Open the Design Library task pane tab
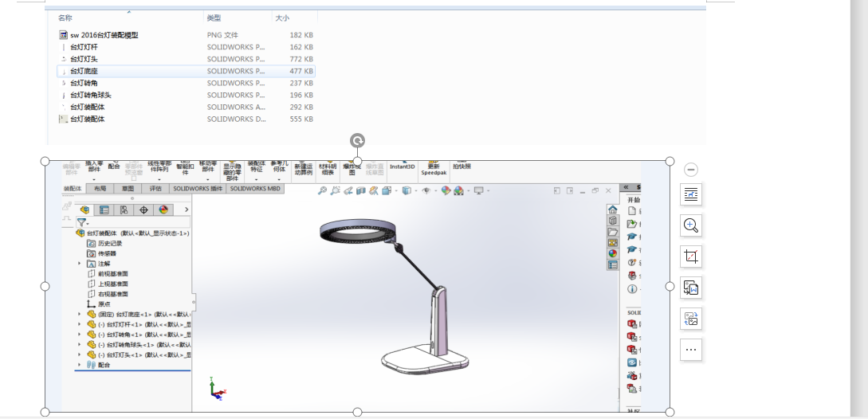868x419 pixels. pos(613,221)
